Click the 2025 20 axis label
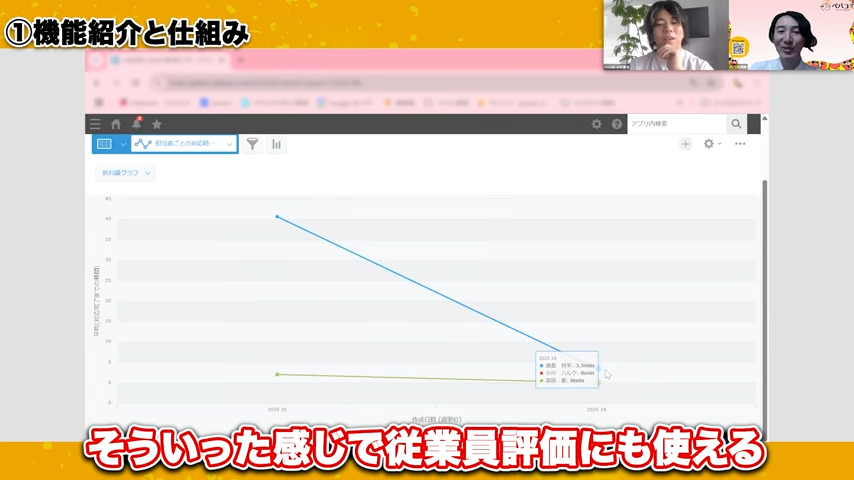 point(277,409)
